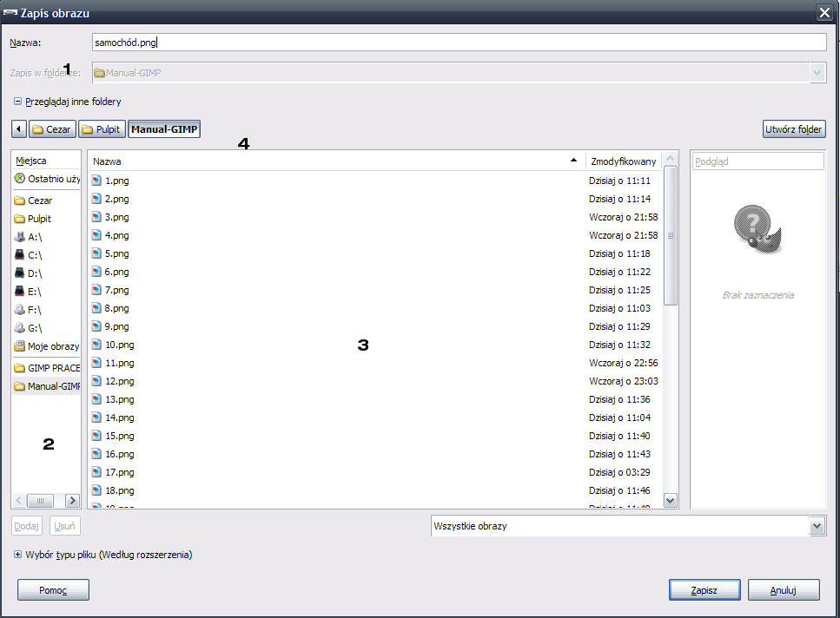Click Anuluj to cancel saving

784,590
